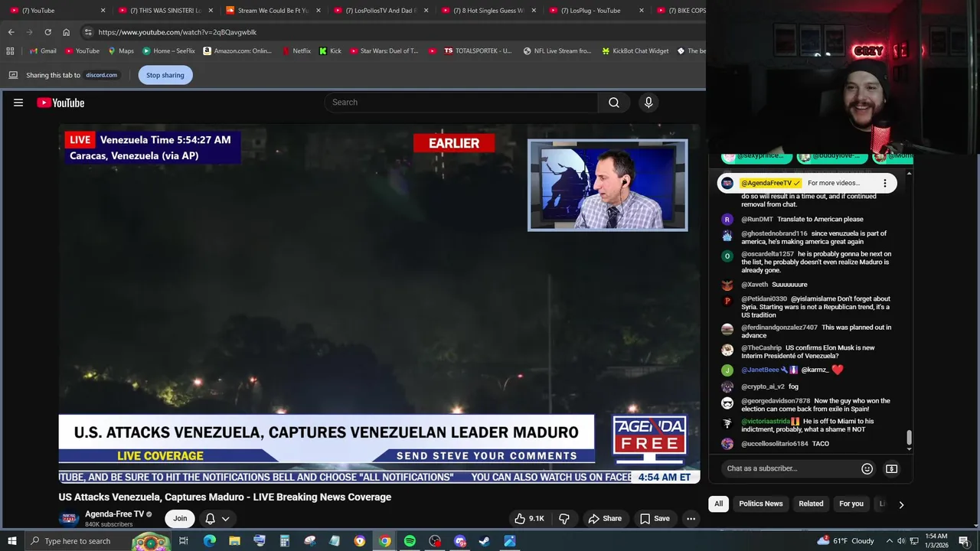
Task: Reload the page in Chrome
Action: [x=47, y=32]
